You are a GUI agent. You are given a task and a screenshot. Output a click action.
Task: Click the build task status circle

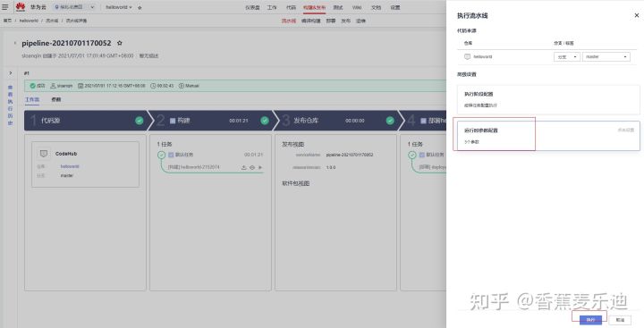click(x=161, y=155)
